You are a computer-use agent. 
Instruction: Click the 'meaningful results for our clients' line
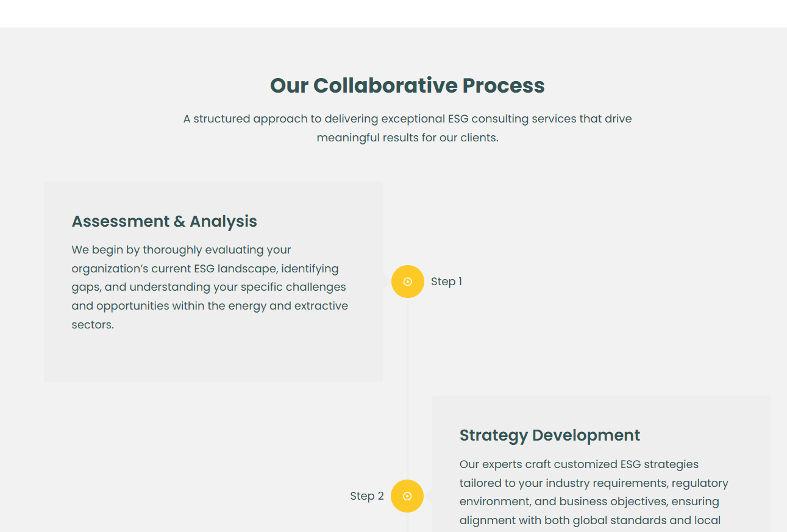coord(407,138)
